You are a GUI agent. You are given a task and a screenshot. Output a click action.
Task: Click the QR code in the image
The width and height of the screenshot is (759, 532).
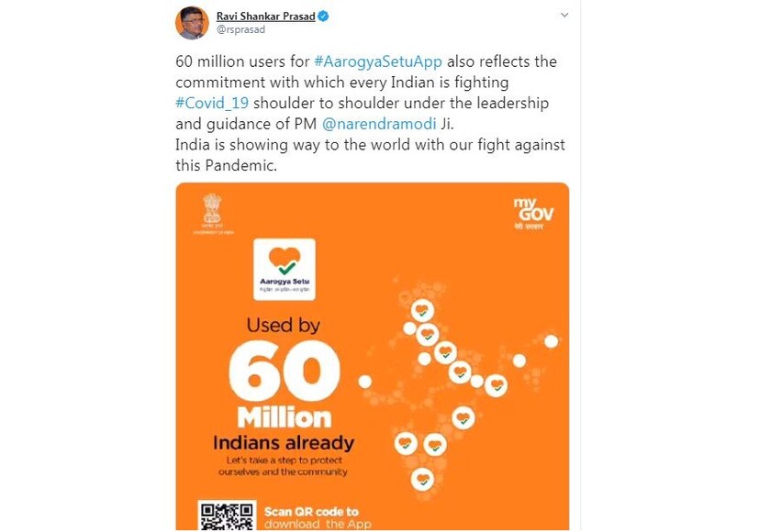[x=225, y=515]
